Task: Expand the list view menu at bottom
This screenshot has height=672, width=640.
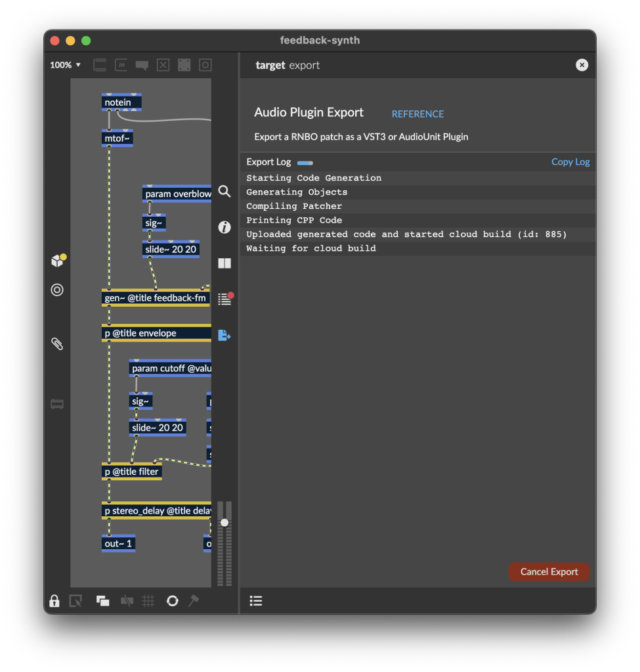Action: [x=256, y=601]
